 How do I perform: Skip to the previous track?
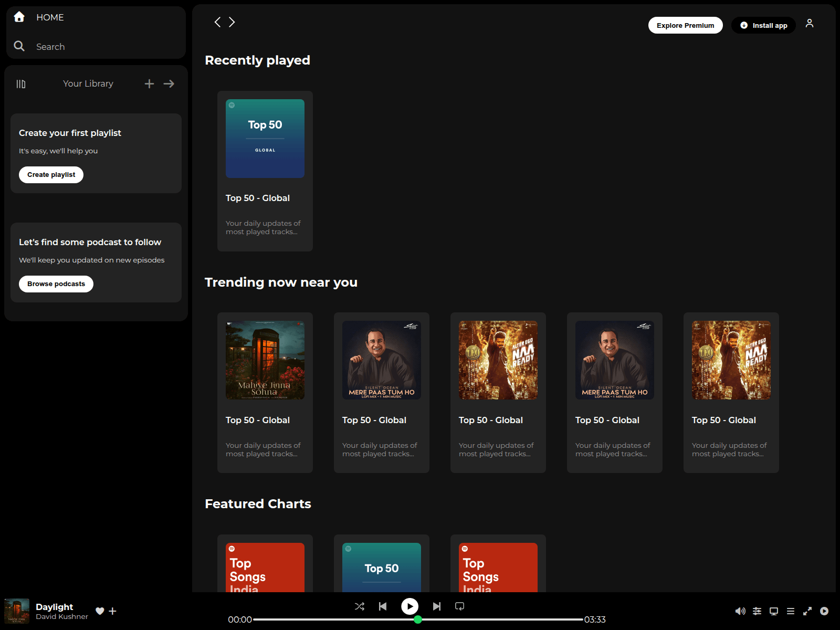tap(383, 606)
